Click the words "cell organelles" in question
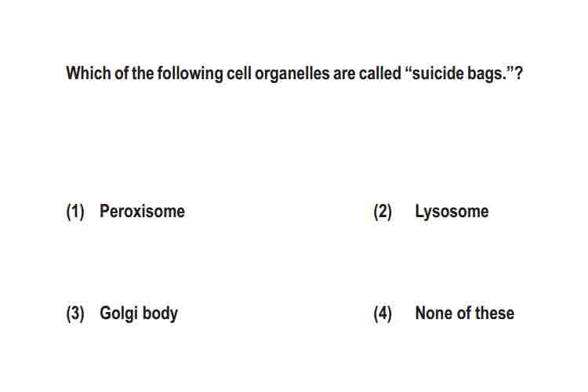 278,74
